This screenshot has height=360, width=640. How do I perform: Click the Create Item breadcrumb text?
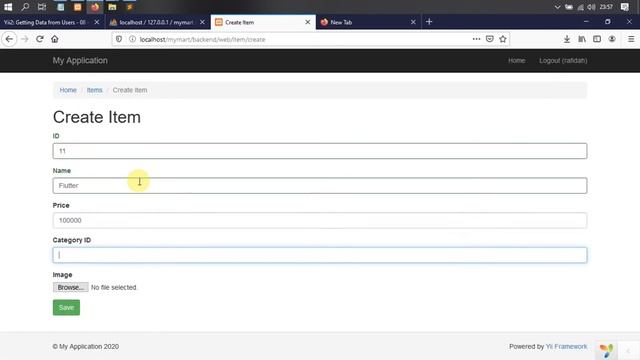[130, 90]
